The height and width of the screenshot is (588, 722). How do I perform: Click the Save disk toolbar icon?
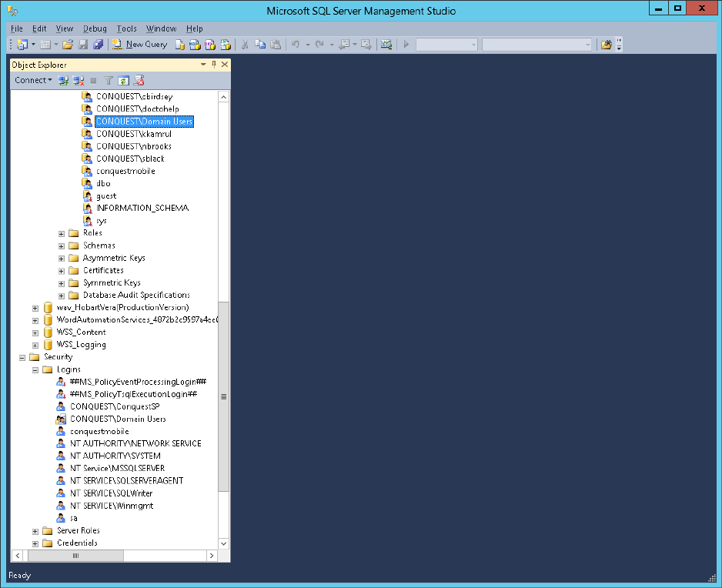pyautogui.click(x=83, y=44)
